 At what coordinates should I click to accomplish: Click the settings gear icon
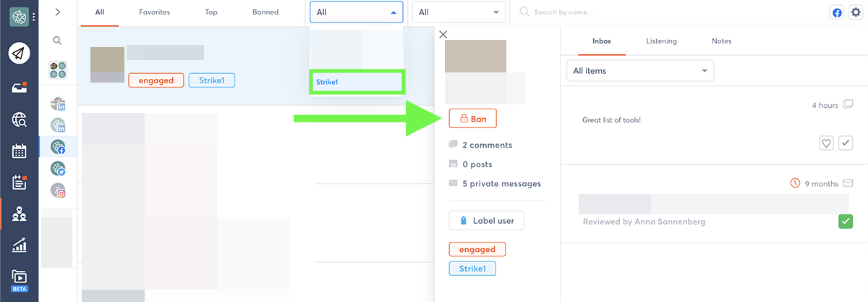(x=856, y=12)
